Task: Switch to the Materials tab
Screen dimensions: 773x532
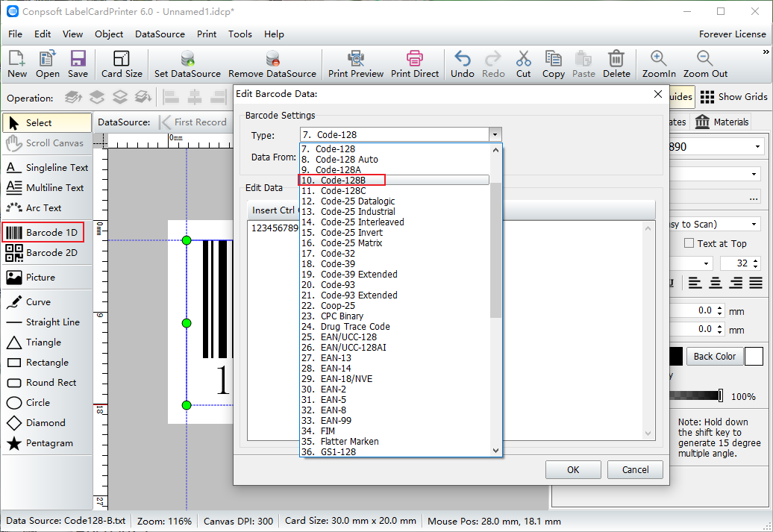Action: click(x=722, y=122)
